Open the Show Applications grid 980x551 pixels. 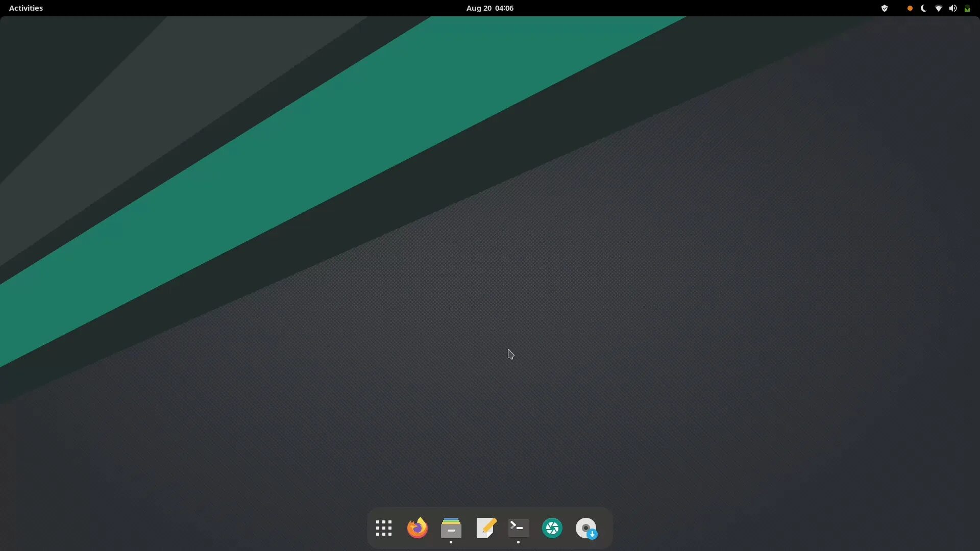click(383, 528)
